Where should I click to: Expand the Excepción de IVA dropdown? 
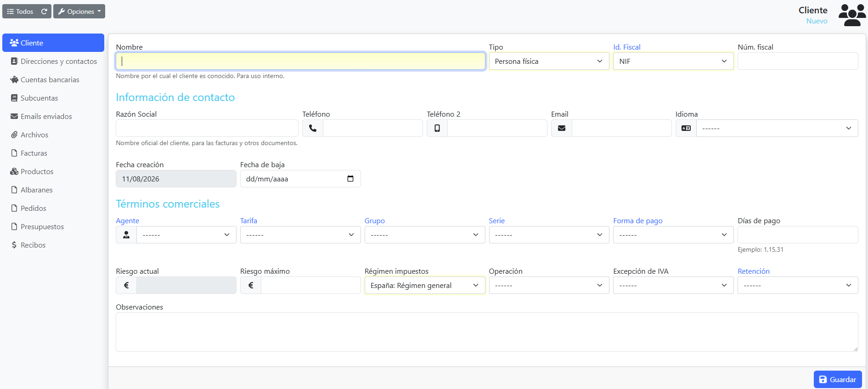[673, 285]
